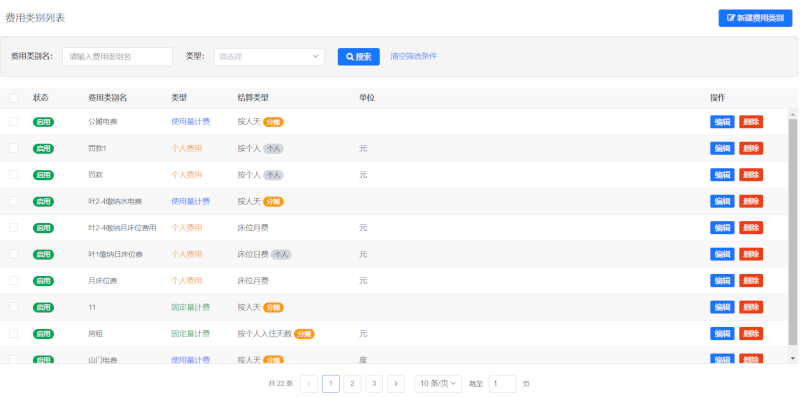Delete the 叶2-4缴纳水电费 row
Image resolution: width=800 pixels, height=397 pixels.
click(751, 202)
